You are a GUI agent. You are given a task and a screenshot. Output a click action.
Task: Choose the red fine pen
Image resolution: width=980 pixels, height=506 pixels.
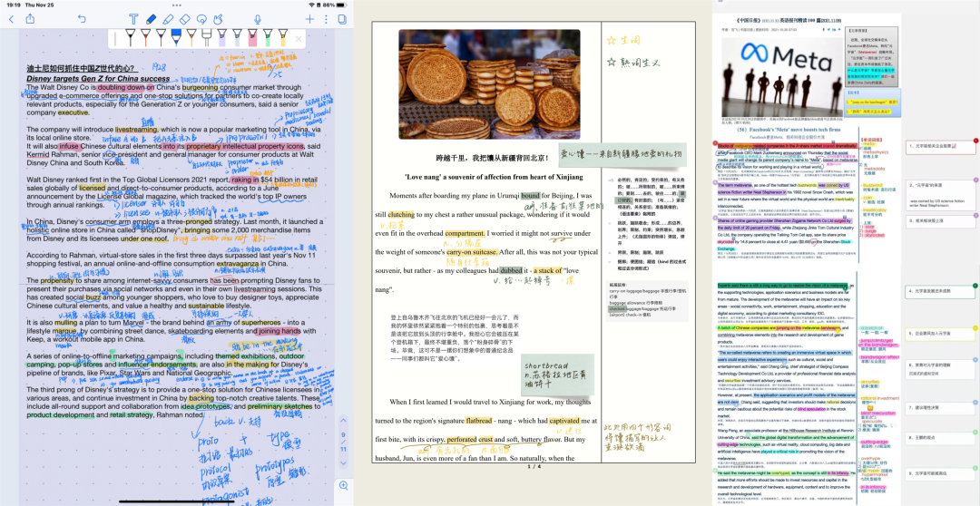pos(145,38)
